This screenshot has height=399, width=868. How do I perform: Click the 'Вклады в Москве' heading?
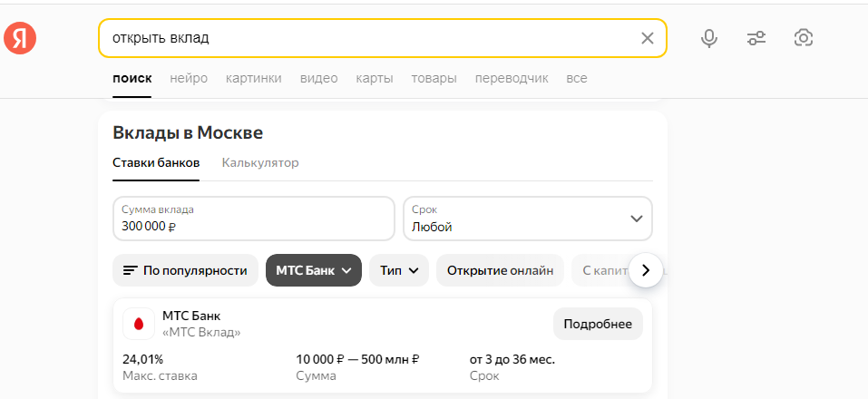pyautogui.click(x=188, y=132)
